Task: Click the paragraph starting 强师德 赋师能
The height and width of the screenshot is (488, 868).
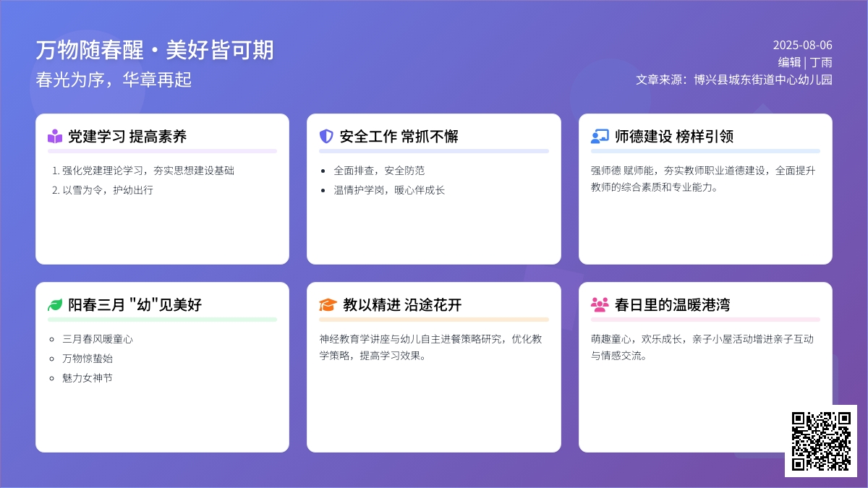Action: point(703,179)
